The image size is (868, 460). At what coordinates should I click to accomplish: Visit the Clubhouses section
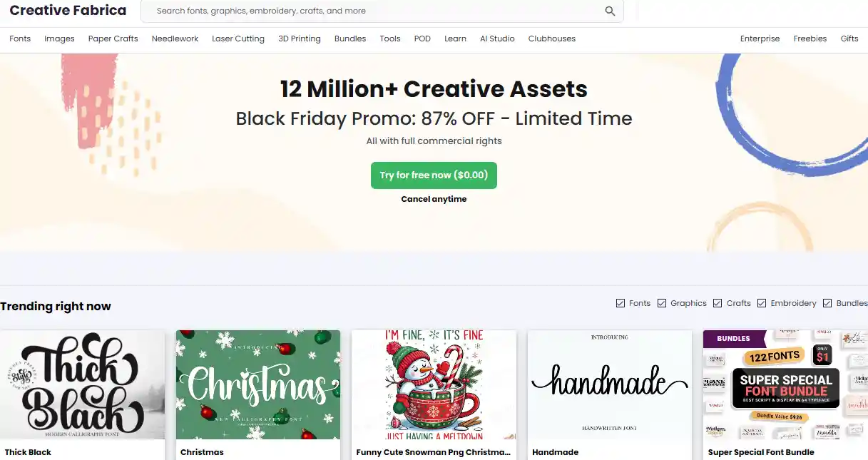tap(551, 39)
